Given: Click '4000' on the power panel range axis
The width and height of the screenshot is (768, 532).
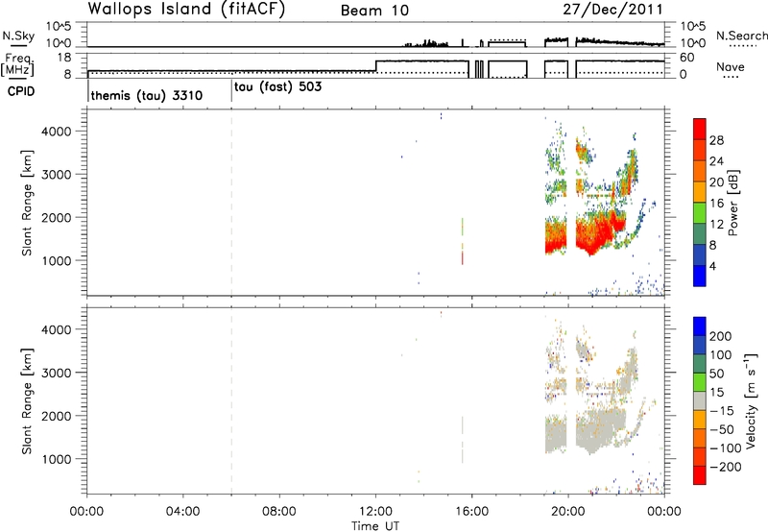Looking at the screenshot, I should [x=57, y=132].
